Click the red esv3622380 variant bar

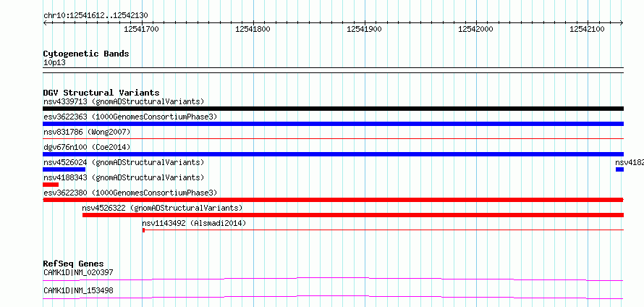pyautogui.click(x=333, y=200)
